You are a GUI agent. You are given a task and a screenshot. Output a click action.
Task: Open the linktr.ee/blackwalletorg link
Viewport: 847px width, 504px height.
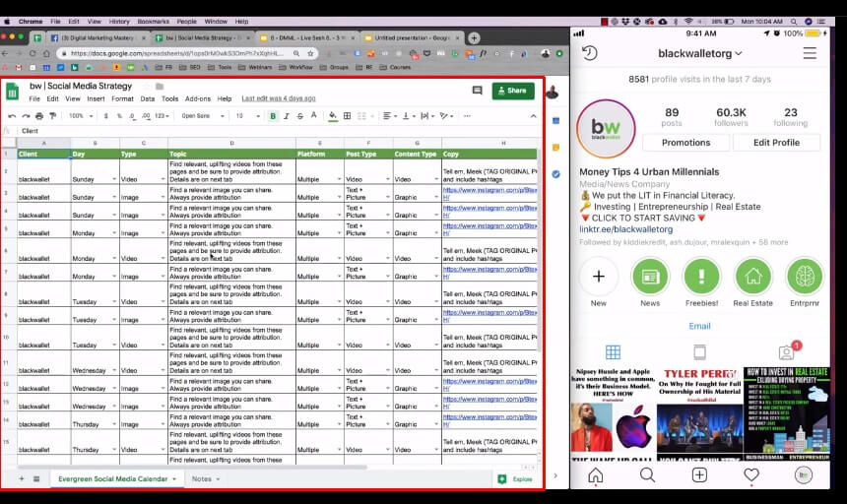(626, 228)
